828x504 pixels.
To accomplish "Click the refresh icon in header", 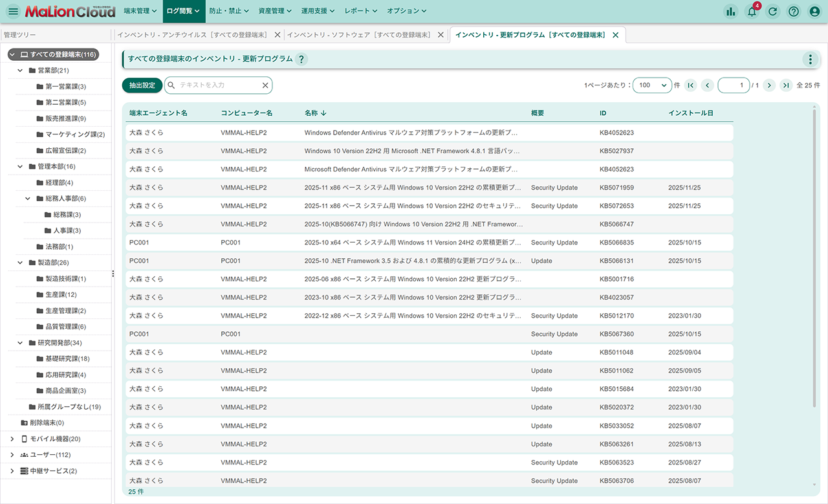I will [772, 11].
